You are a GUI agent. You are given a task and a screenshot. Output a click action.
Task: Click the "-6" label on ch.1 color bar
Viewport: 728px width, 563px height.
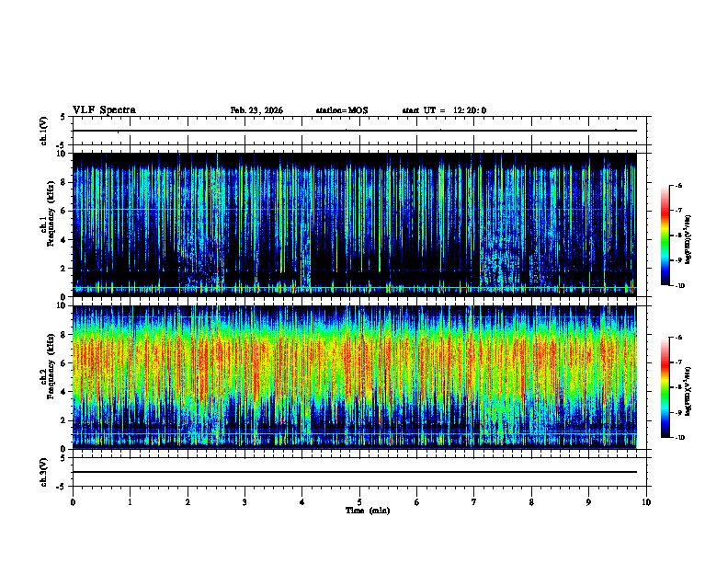coord(678,186)
